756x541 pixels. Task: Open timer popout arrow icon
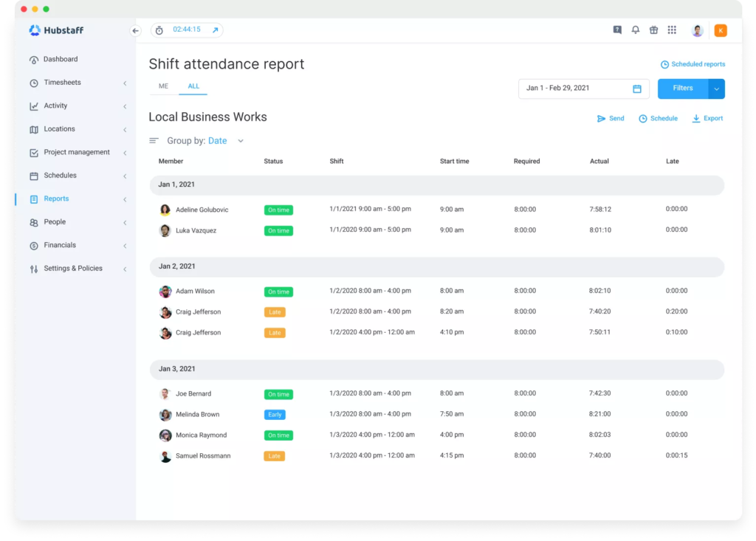pyautogui.click(x=215, y=30)
